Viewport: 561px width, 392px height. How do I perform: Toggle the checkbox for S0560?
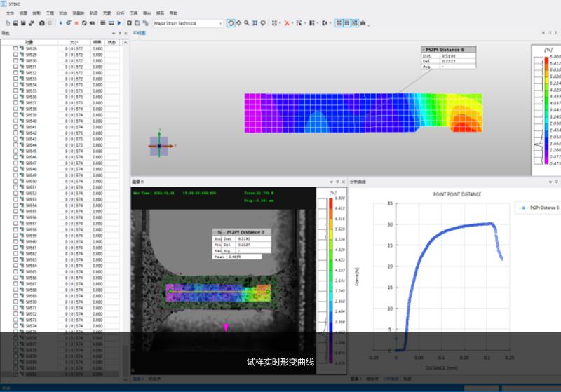pyautogui.click(x=15, y=242)
